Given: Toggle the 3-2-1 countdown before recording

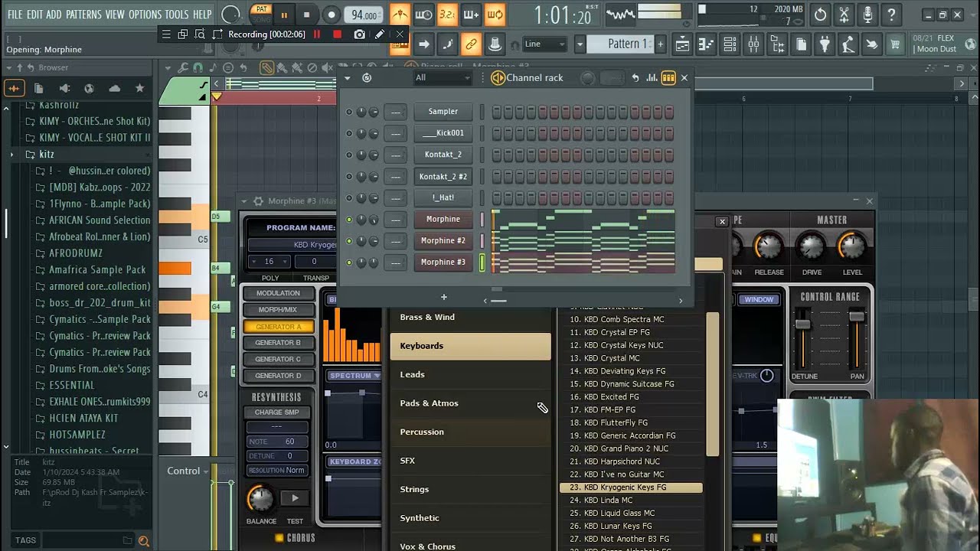Looking at the screenshot, I should [447, 15].
